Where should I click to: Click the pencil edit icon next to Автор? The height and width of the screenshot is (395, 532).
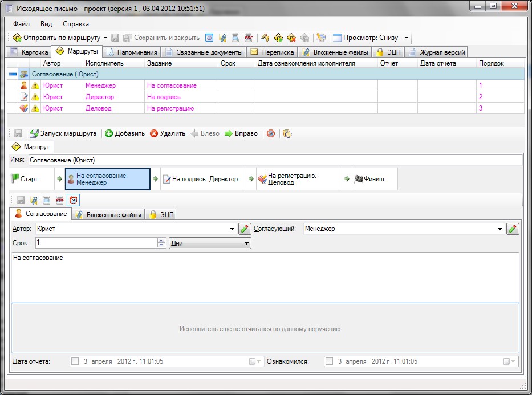pyautogui.click(x=245, y=229)
